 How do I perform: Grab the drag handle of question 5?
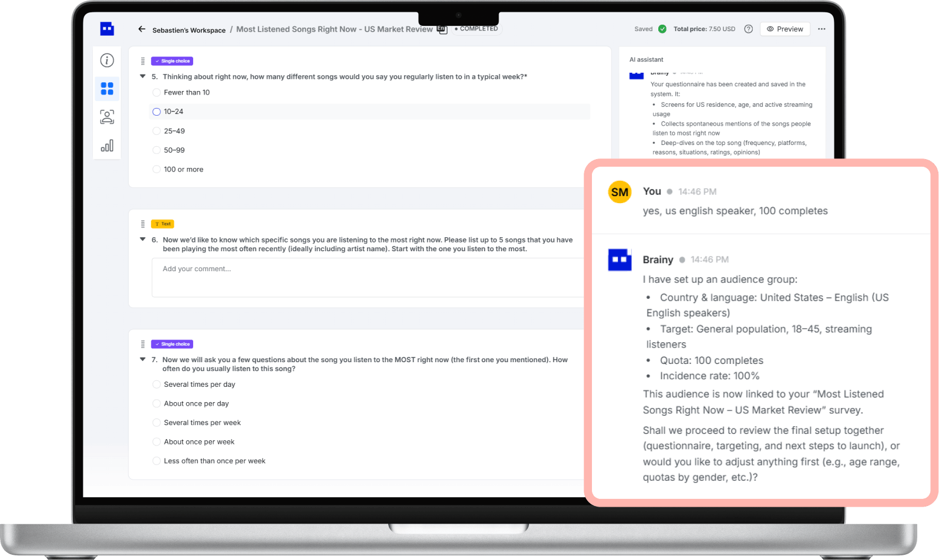[x=143, y=61]
